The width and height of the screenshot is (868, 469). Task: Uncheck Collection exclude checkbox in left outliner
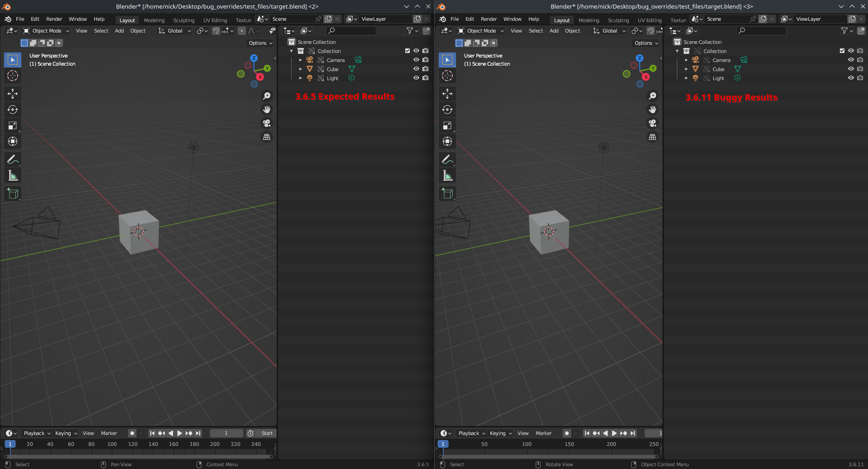408,51
